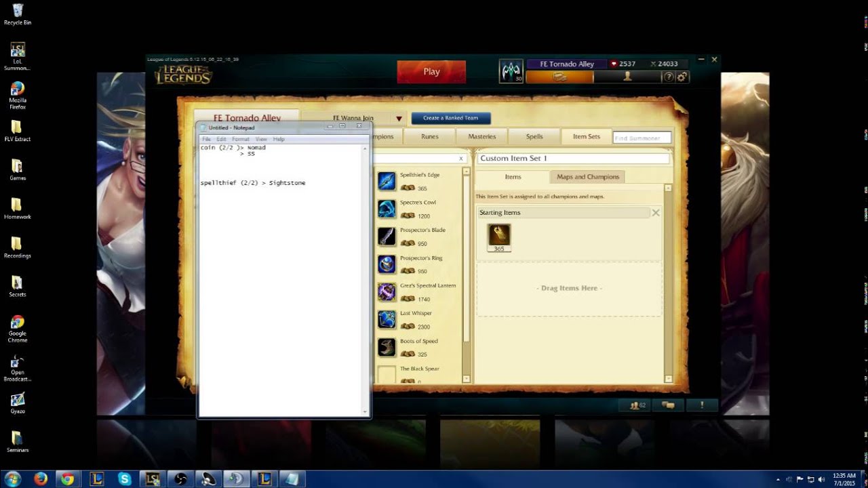The image size is (868, 488).
Task: Select the Grez's Spectral Lantern item icon
Action: coord(387,292)
